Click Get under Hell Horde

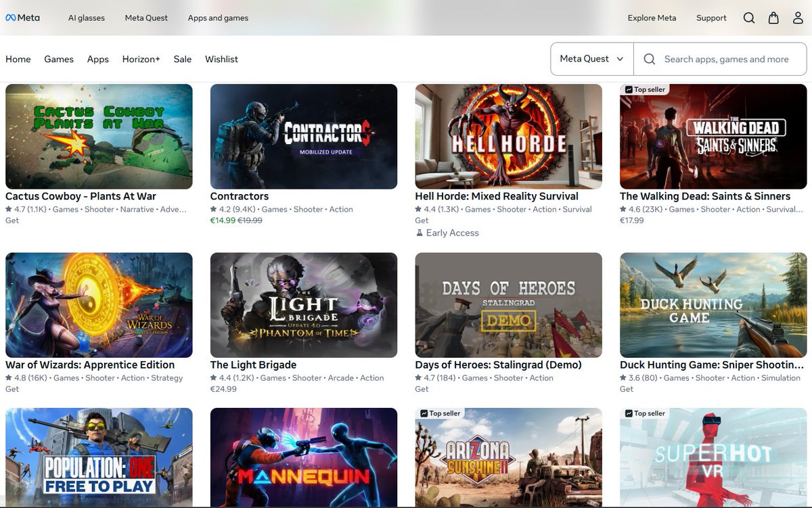click(x=422, y=221)
